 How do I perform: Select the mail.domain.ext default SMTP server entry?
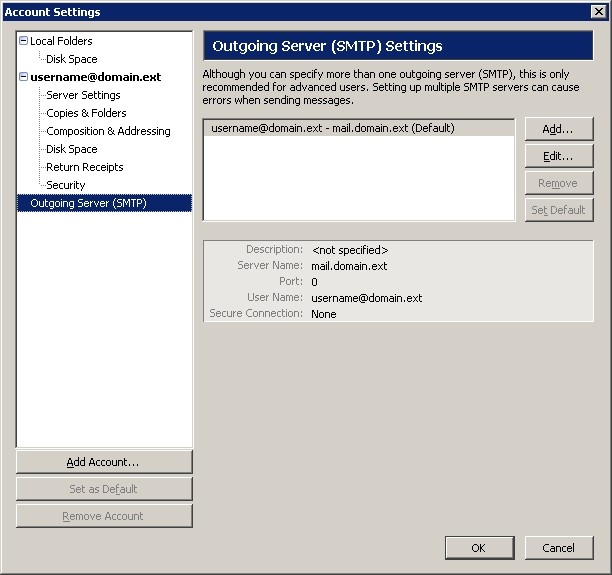pos(334,128)
